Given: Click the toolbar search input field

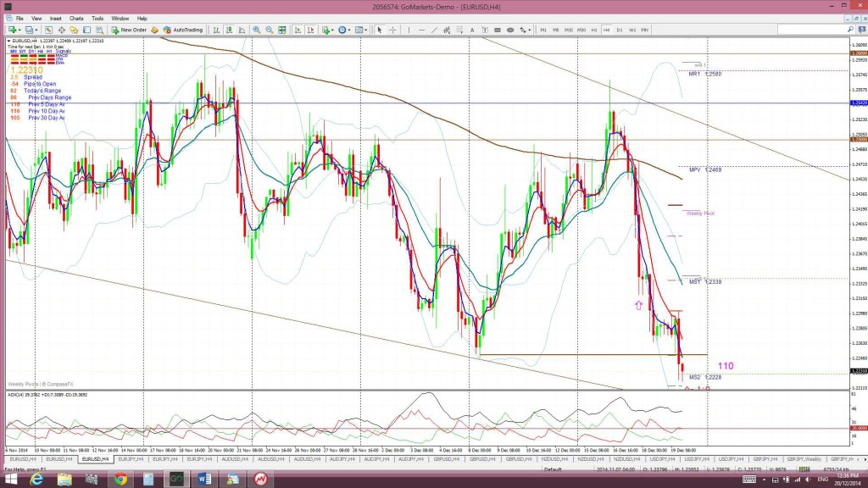Looking at the screenshot, I should pyautogui.click(x=811, y=30).
